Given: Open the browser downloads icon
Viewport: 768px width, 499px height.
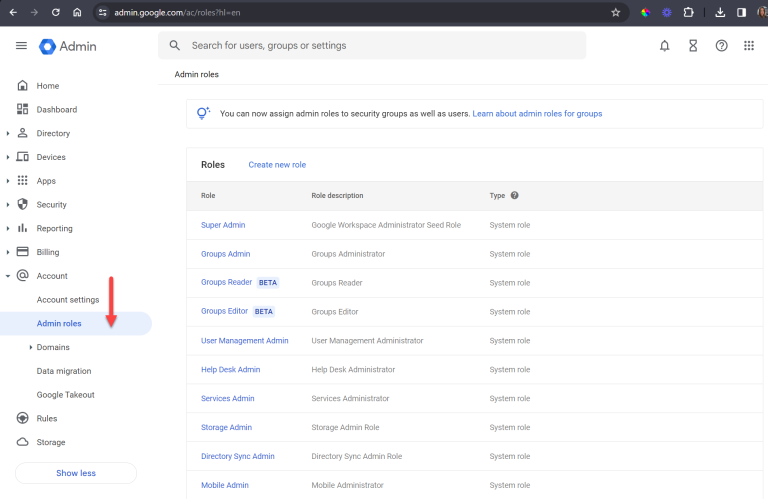Looking at the screenshot, I should click(x=720, y=13).
